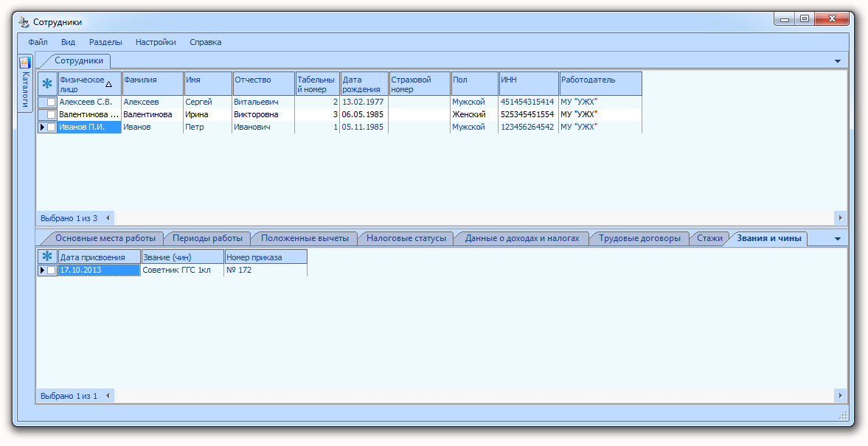
Task: Open the Разделы menu
Action: [x=105, y=42]
